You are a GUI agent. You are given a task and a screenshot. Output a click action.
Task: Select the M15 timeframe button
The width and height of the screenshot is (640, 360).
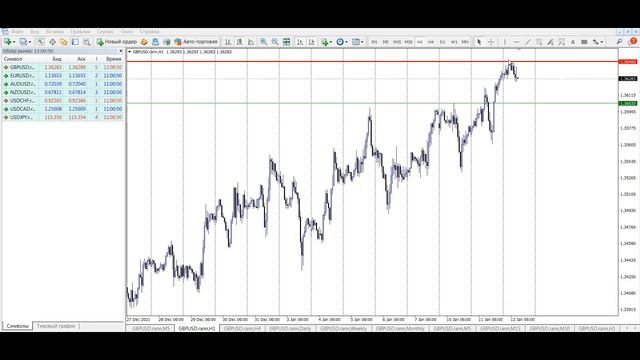click(397, 42)
